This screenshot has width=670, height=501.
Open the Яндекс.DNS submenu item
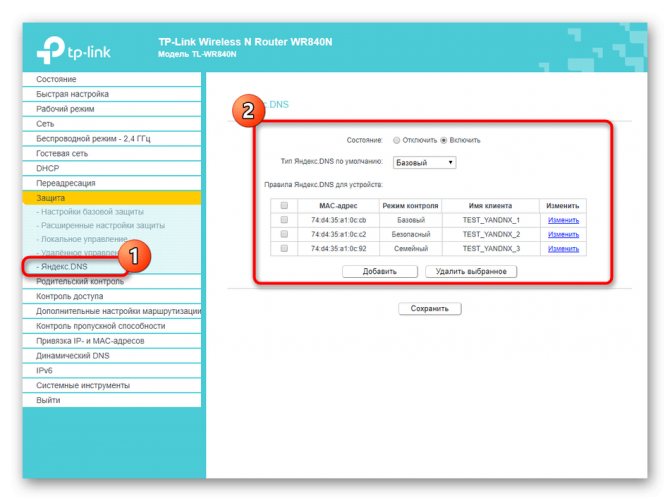(x=62, y=267)
